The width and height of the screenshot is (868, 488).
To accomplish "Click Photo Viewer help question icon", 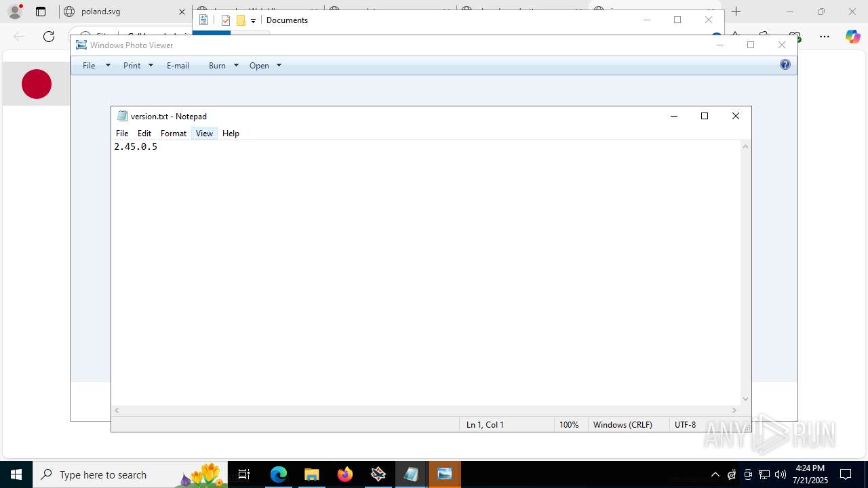I will click(x=785, y=65).
